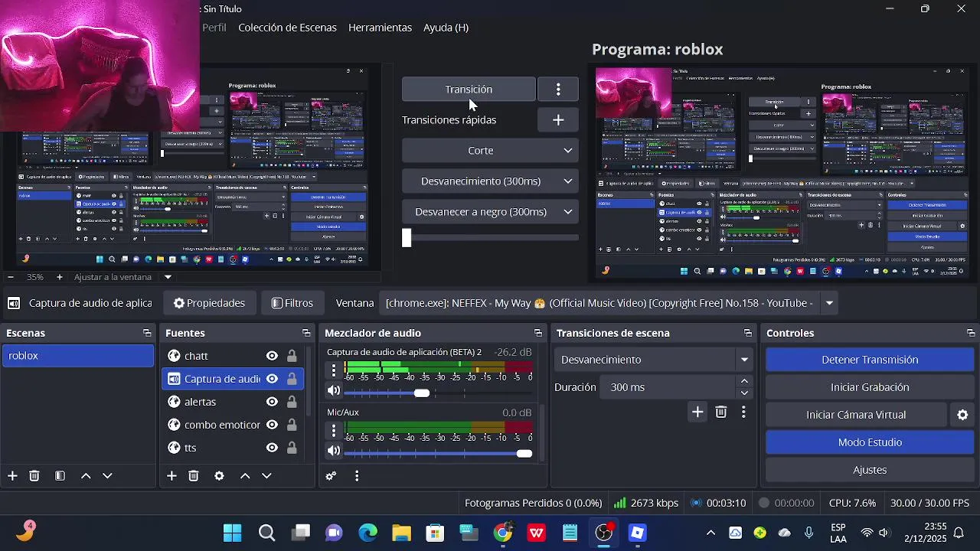Open options dots for Mic/Aux channel

point(334,431)
